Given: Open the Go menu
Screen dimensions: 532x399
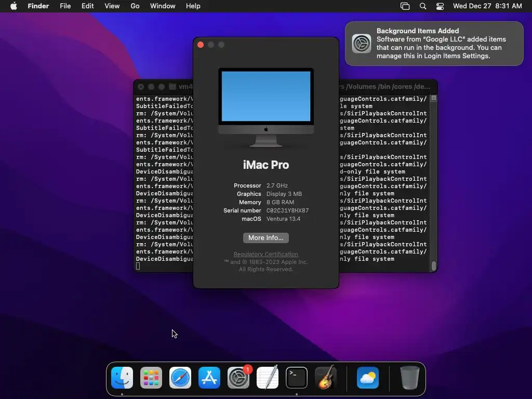Looking at the screenshot, I should click(135, 6).
